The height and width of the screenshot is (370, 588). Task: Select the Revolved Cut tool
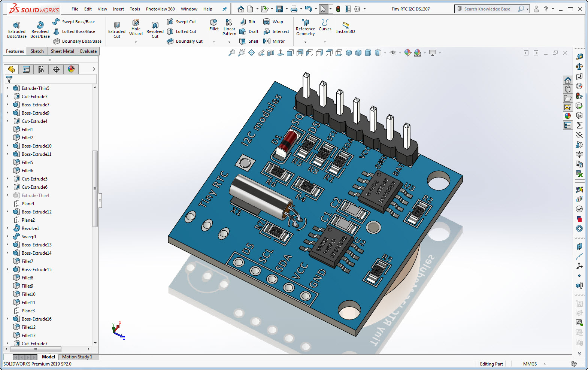click(x=155, y=29)
